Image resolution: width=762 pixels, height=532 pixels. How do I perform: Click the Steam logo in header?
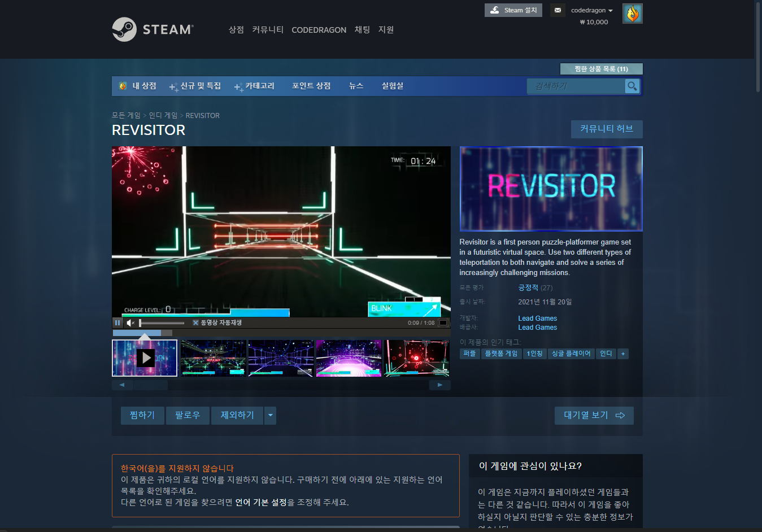(153, 29)
